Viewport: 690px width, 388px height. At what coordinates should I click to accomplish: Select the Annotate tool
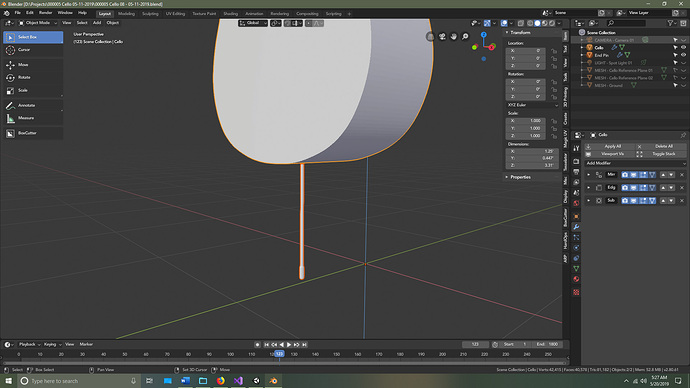tap(33, 106)
